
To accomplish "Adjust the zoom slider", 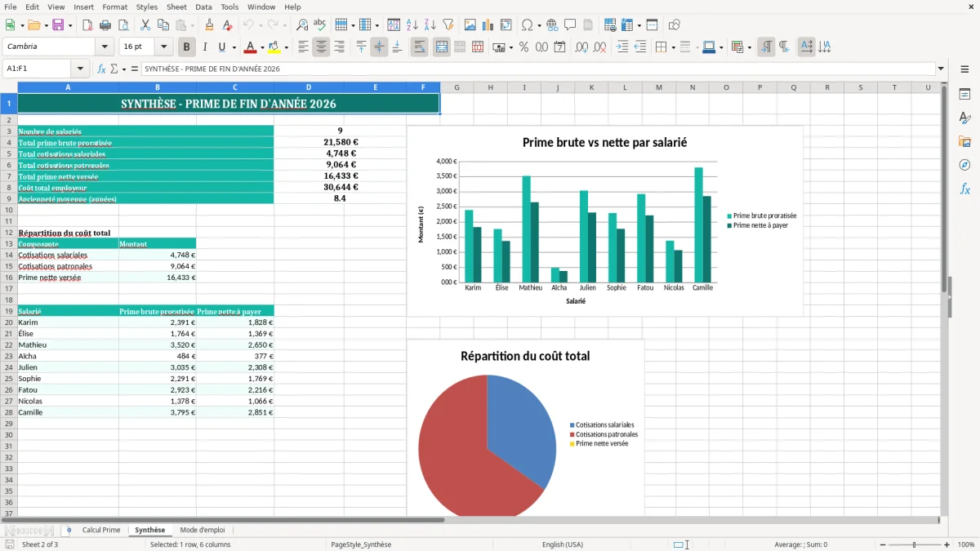I will [914, 544].
